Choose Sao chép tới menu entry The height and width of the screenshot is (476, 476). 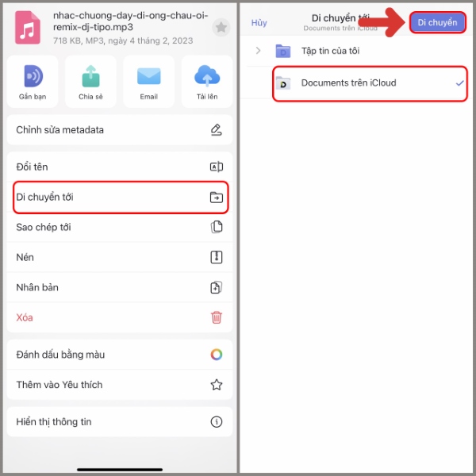click(120, 227)
